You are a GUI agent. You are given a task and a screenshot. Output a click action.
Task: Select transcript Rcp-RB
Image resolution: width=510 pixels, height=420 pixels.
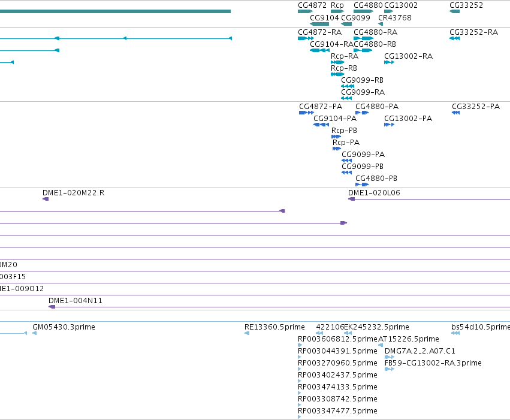pyautogui.click(x=344, y=68)
